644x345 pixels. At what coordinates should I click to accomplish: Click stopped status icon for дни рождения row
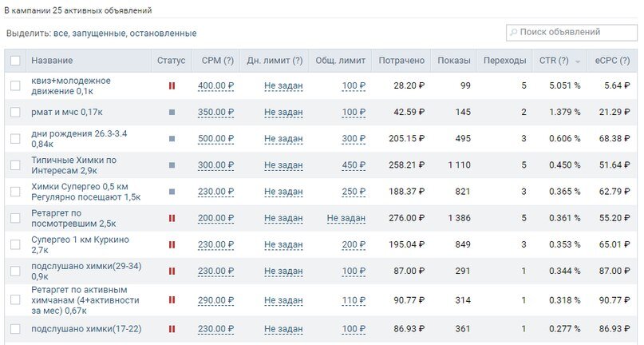pos(172,139)
